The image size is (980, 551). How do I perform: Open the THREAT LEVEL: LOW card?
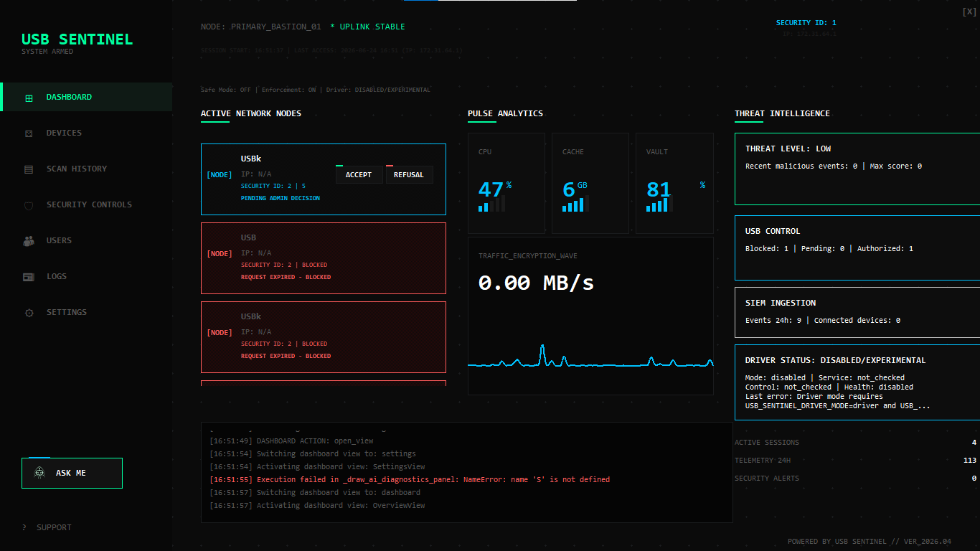pyautogui.click(x=857, y=169)
